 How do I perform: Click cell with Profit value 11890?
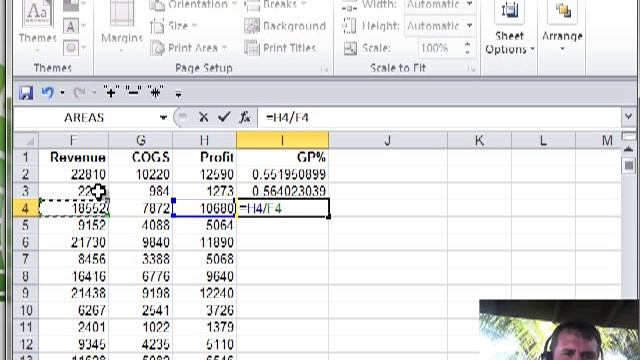[x=204, y=242]
